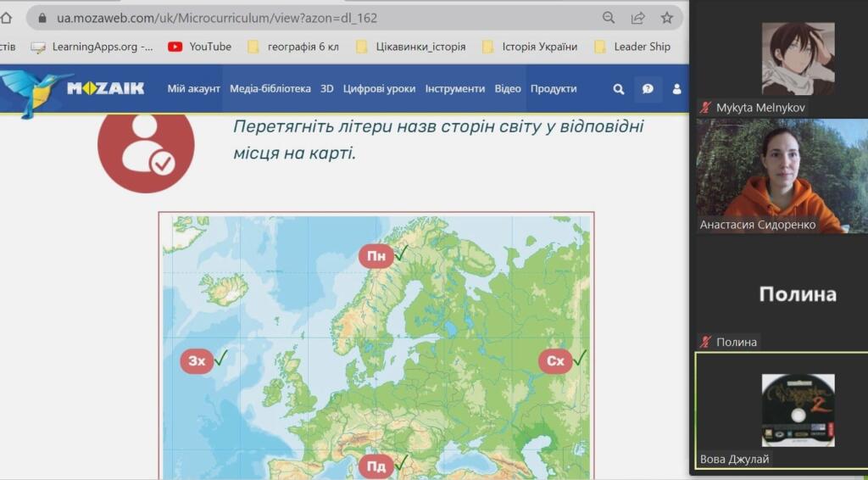Open the YouTube bookmark

199,47
